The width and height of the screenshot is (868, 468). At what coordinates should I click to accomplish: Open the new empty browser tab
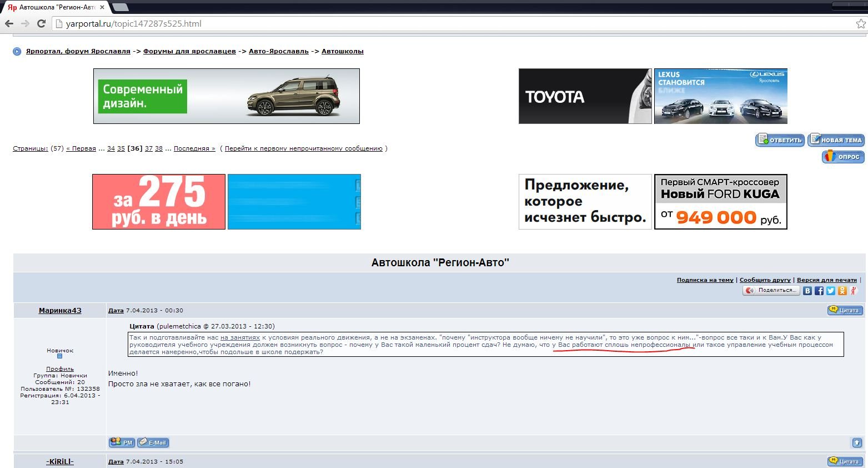[x=121, y=7]
